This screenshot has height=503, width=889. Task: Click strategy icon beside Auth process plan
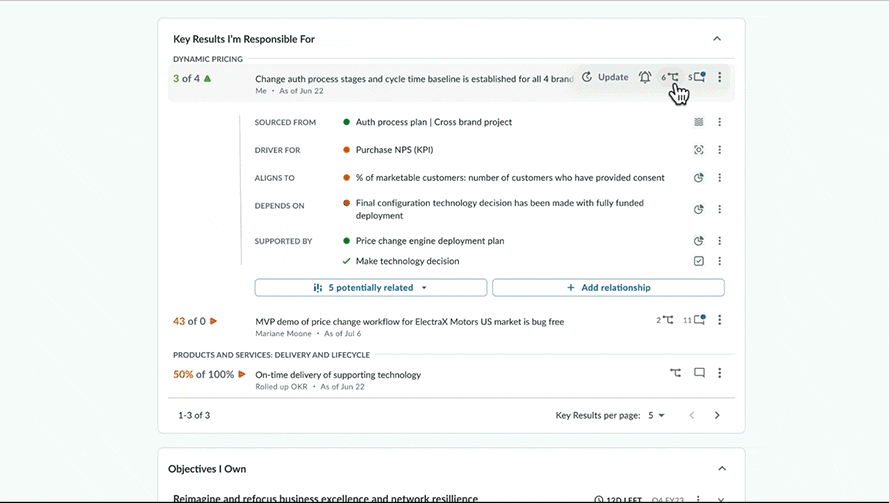click(698, 122)
